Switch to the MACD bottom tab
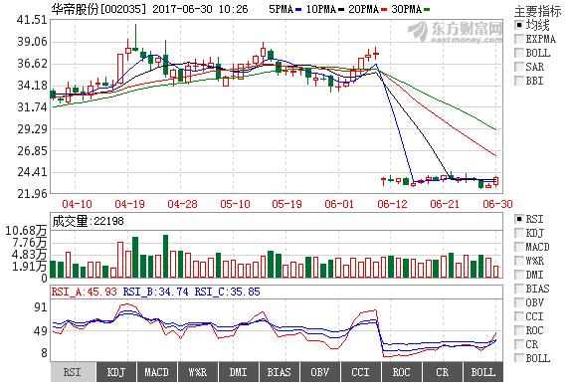The width and height of the screenshot is (570, 392). click(157, 372)
